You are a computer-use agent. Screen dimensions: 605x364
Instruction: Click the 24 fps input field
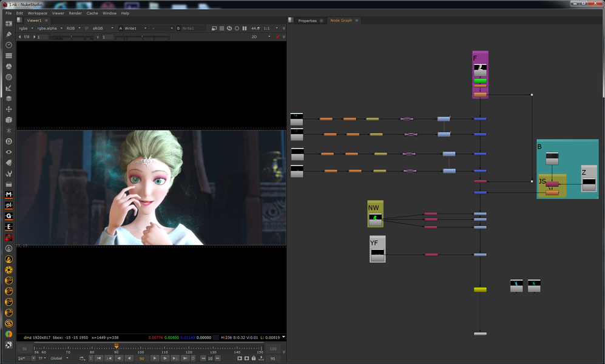pyautogui.click(x=24, y=358)
